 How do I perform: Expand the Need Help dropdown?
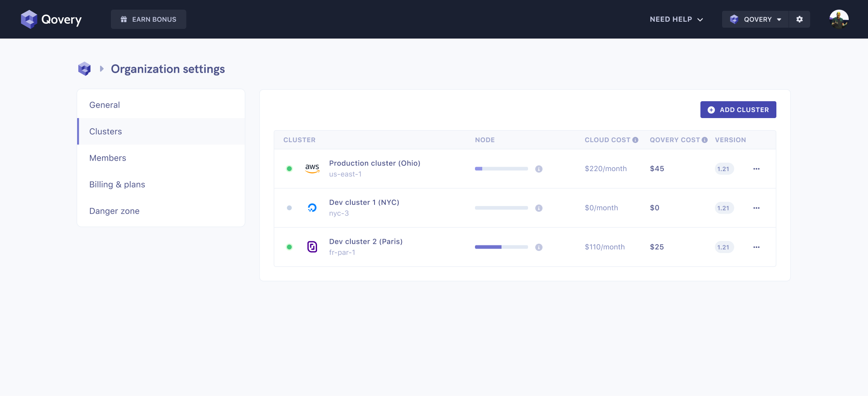pos(676,19)
